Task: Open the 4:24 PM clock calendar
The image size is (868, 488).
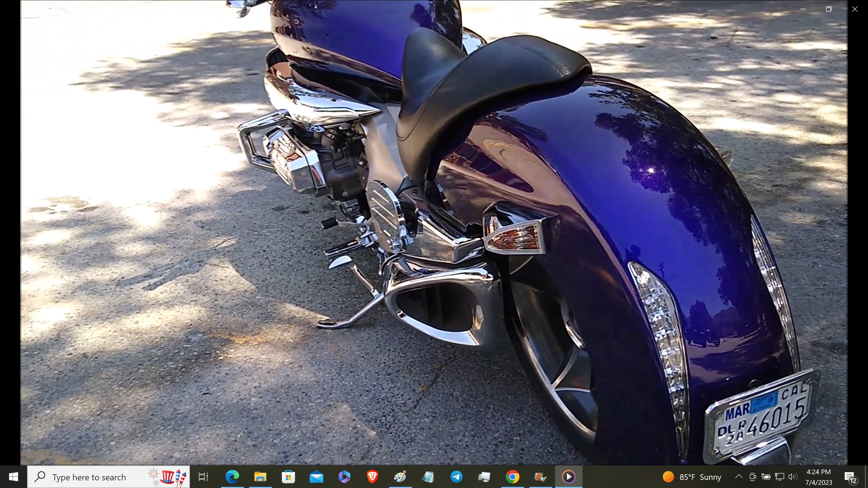Action: click(818, 477)
